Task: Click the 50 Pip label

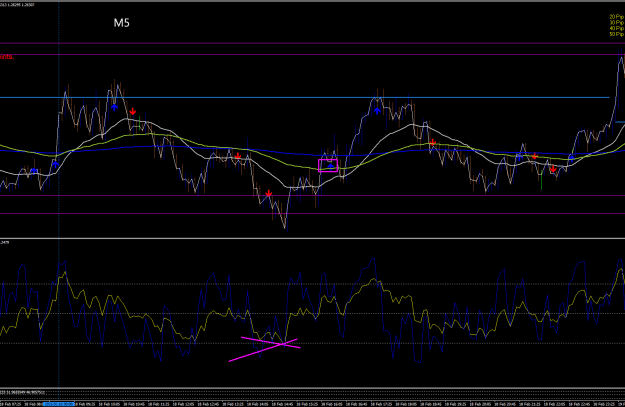Action: (x=617, y=34)
